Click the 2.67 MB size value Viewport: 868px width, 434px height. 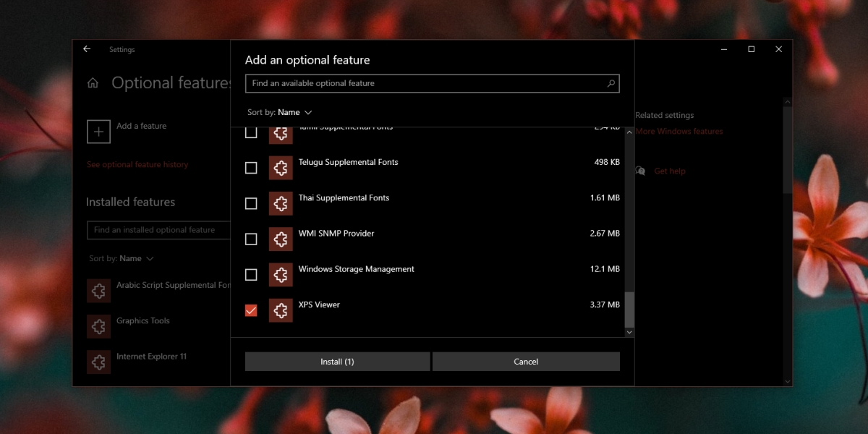click(x=605, y=234)
